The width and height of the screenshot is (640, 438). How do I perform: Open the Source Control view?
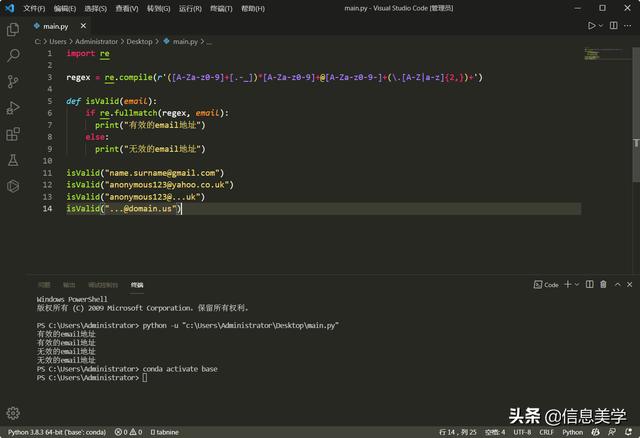[x=13, y=82]
